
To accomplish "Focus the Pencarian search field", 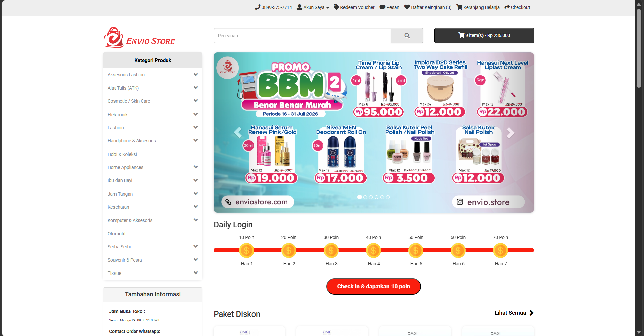I will (x=302, y=35).
